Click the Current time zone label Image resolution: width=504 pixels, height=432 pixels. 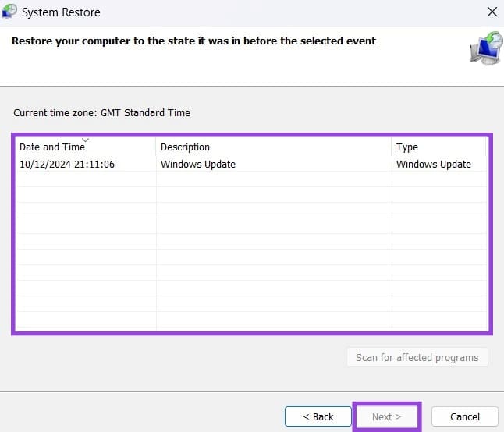tap(101, 113)
